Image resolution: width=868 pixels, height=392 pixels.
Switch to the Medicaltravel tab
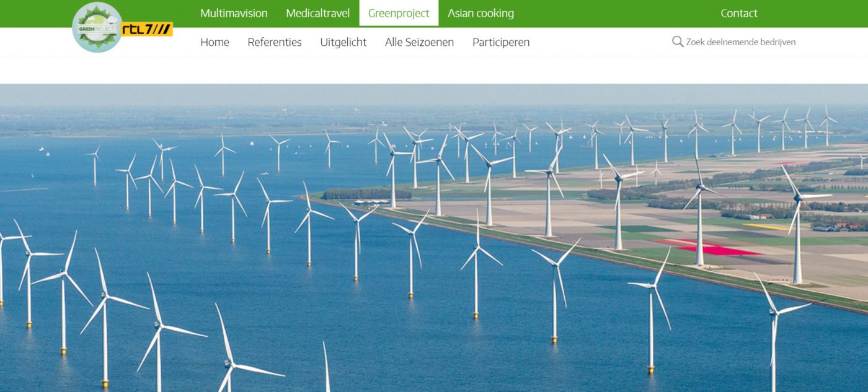click(317, 13)
